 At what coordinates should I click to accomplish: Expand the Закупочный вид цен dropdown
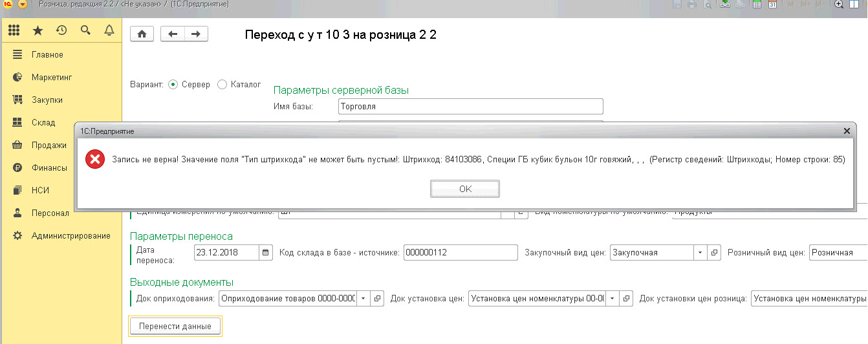click(700, 253)
